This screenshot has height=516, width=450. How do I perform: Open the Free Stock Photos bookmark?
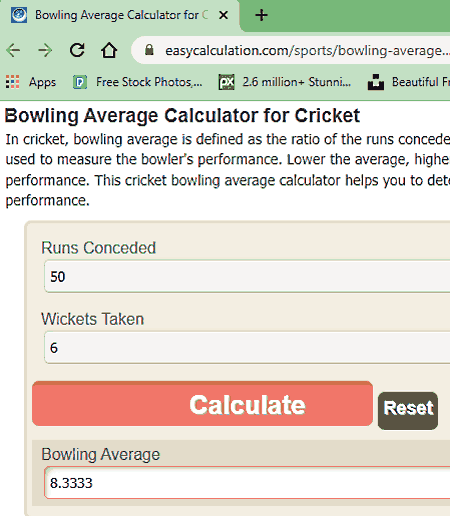pos(138,82)
